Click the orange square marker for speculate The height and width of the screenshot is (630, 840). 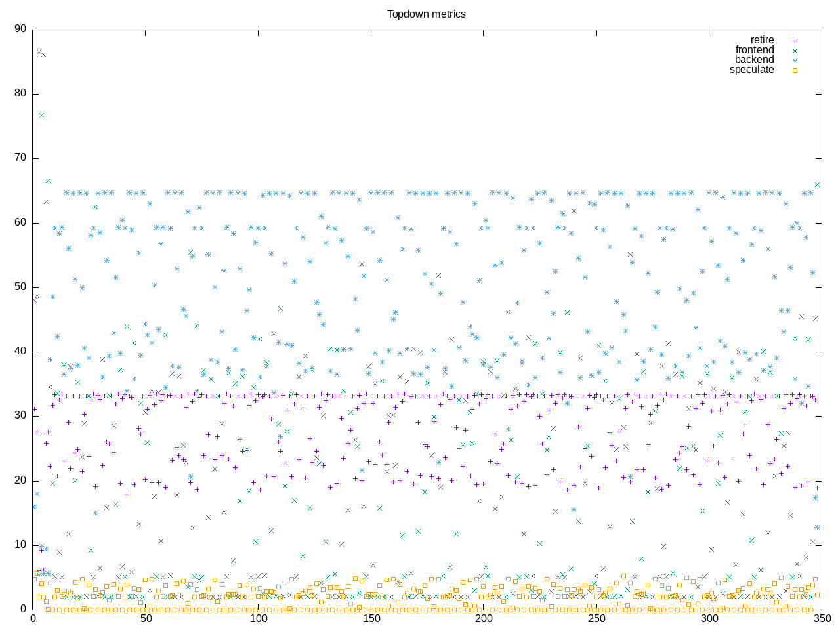tap(795, 70)
